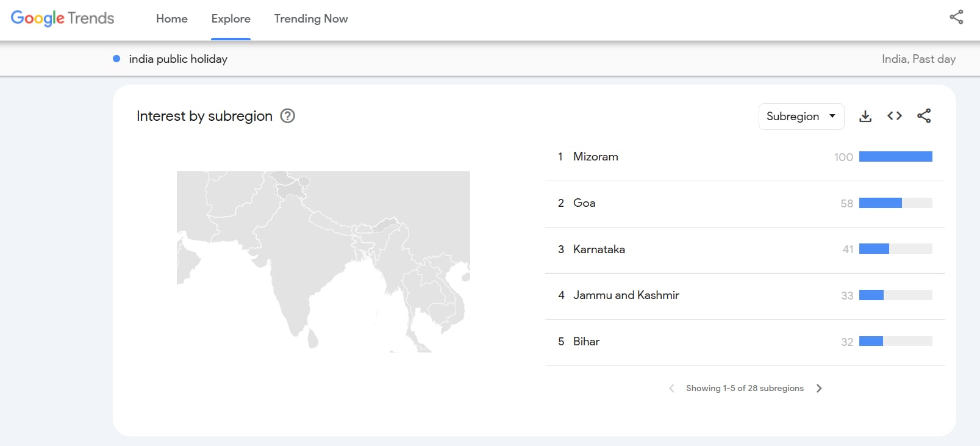Open help for Interest by subregion
The image size is (980, 446).
tap(287, 116)
